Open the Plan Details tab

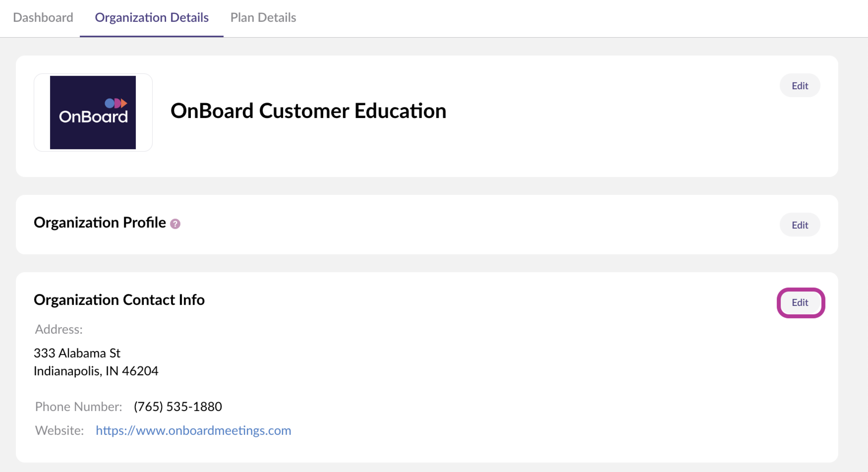(263, 18)
